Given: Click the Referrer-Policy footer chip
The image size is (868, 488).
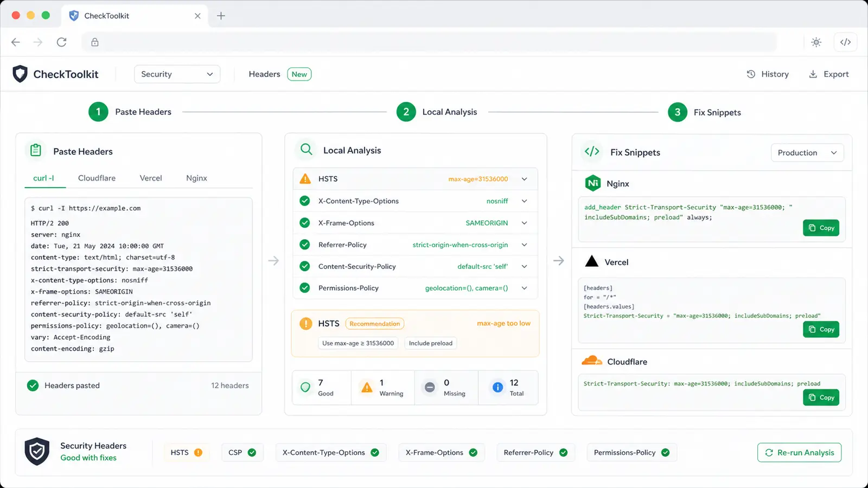Looking at the screenshot, I should tap(535, 452).
